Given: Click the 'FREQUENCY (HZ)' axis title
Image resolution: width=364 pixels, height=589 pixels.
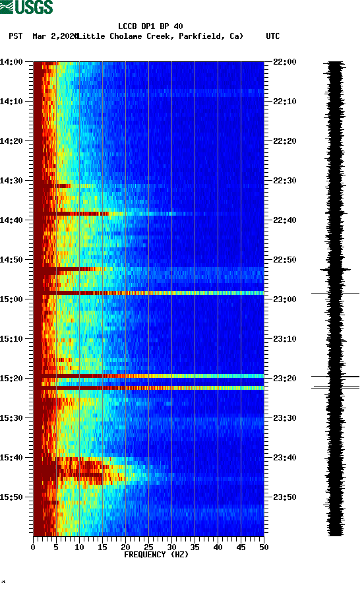Looking at the screenshot, I should tap(156, 555).
